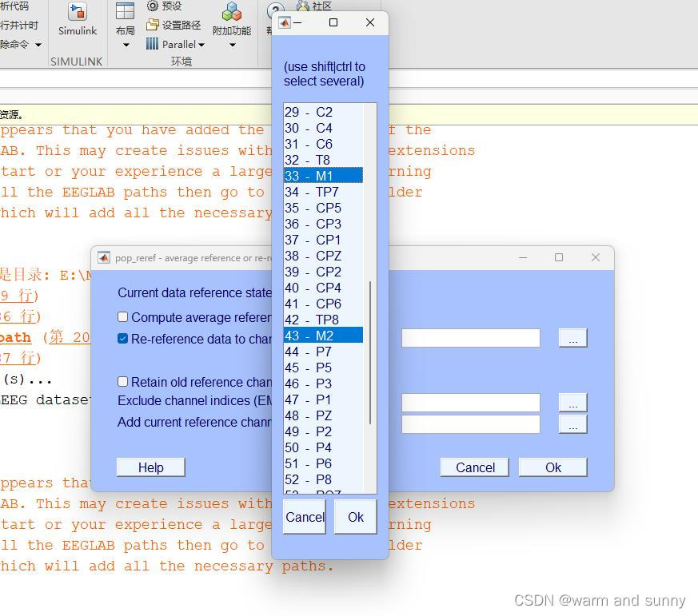This screenshot has width=698, height=616.
Task: Expand the Parallel dropdown arrow
Action: (201, 45)
